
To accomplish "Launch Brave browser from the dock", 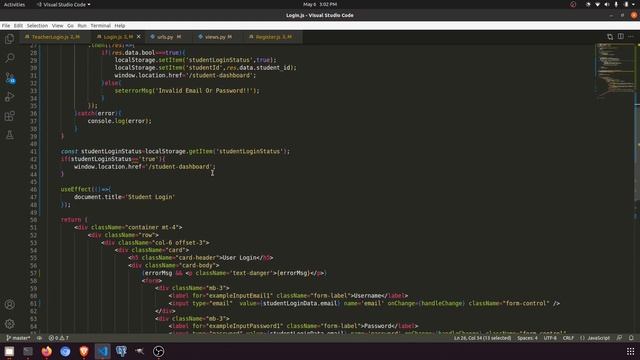I will pos(84,351).
